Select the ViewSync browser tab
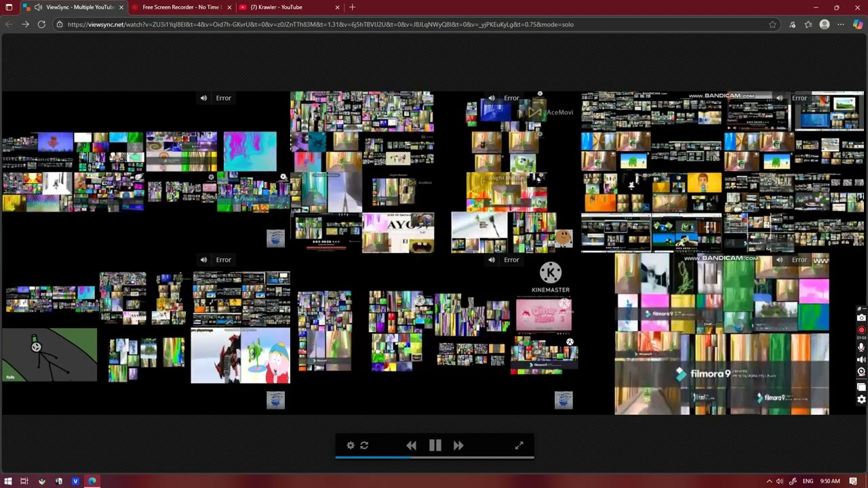The image size is (868, 488). tap(73, 7)
